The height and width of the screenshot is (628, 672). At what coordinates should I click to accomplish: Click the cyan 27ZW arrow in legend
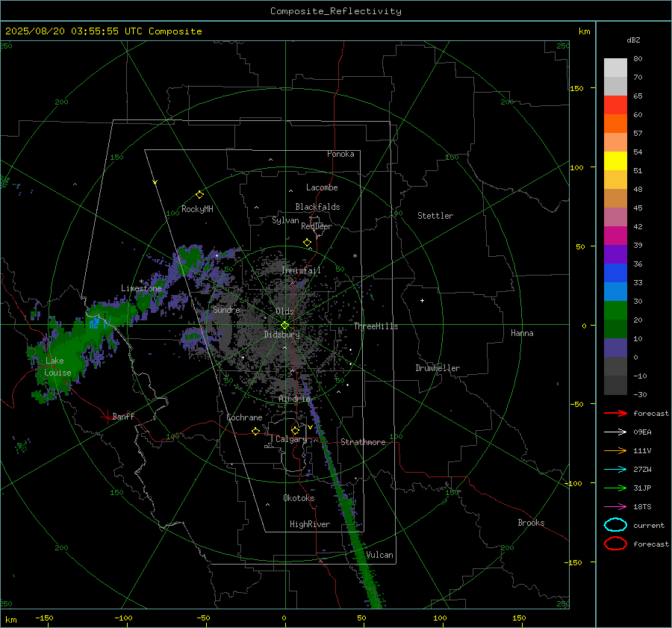click(615, 470)
